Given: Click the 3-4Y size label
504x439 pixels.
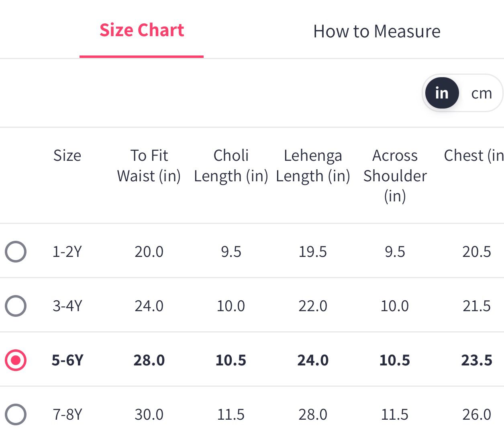Looking at the screenshot, I should pyautogui.click(x=67, y=306).
